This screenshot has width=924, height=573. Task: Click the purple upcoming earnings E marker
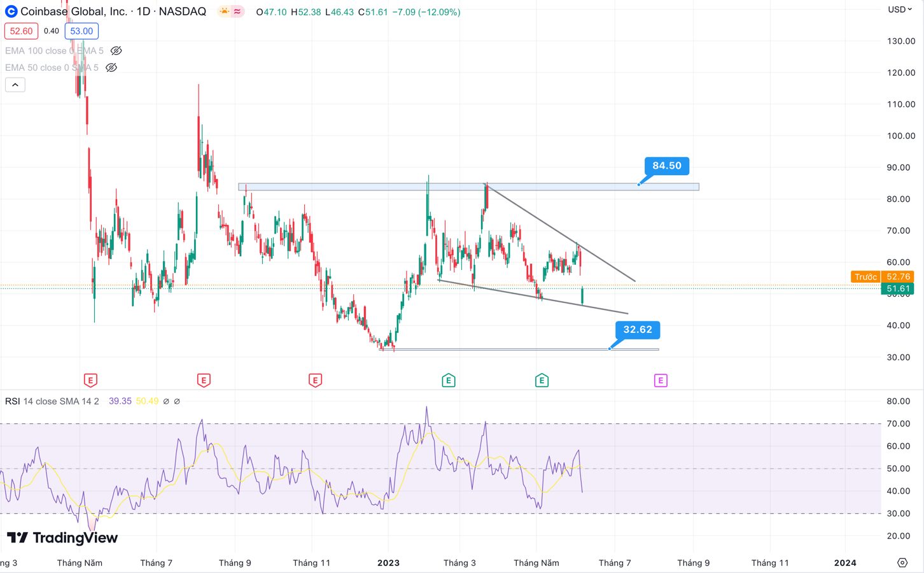(x=661, y=381)
